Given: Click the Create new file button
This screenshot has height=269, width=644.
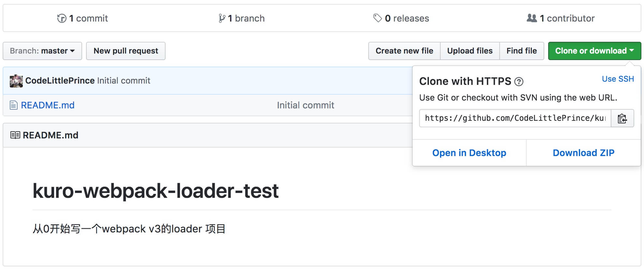Looking at the screenshot, I should click(x=404, y=51).
